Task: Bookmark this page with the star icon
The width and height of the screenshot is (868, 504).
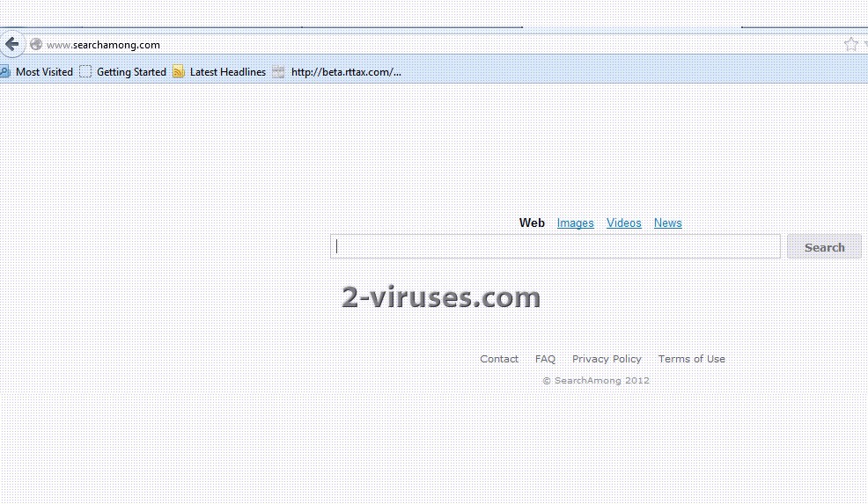Action: [850, 44]
